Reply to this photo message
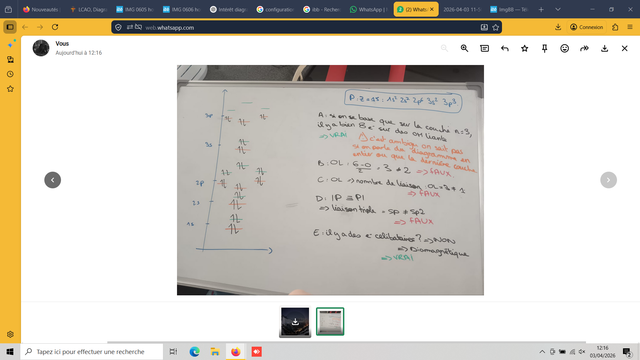The height and width of the screenshot is (360, 640). tap(504, 48)
